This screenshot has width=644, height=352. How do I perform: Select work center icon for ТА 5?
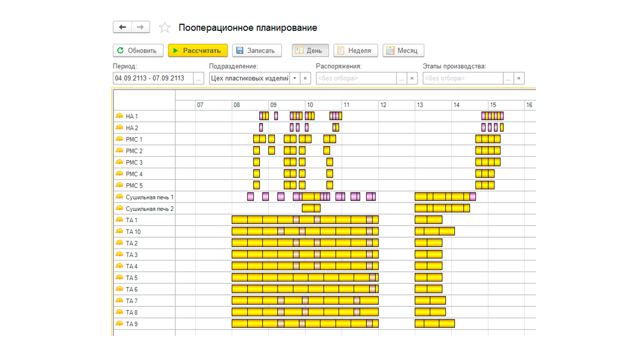pyautogui.click(x=120, y=277)
